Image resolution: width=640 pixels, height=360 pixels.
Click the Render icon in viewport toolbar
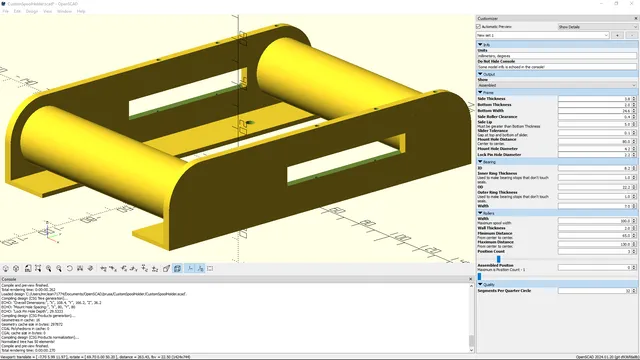tap(16, 269)
